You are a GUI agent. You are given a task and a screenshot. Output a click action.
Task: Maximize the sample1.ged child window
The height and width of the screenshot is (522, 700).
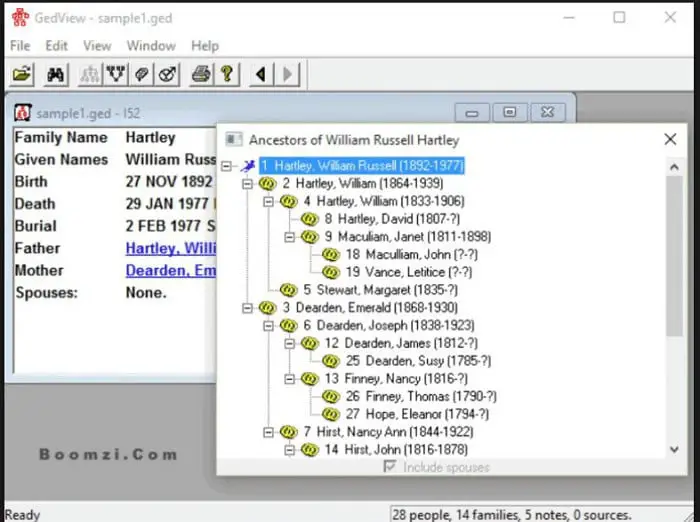point(509,113)
